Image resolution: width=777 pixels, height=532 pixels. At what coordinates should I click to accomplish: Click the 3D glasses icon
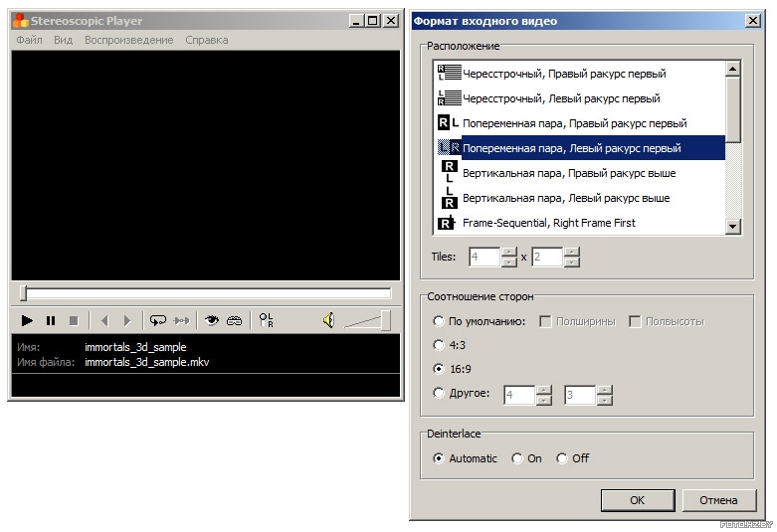235,321
